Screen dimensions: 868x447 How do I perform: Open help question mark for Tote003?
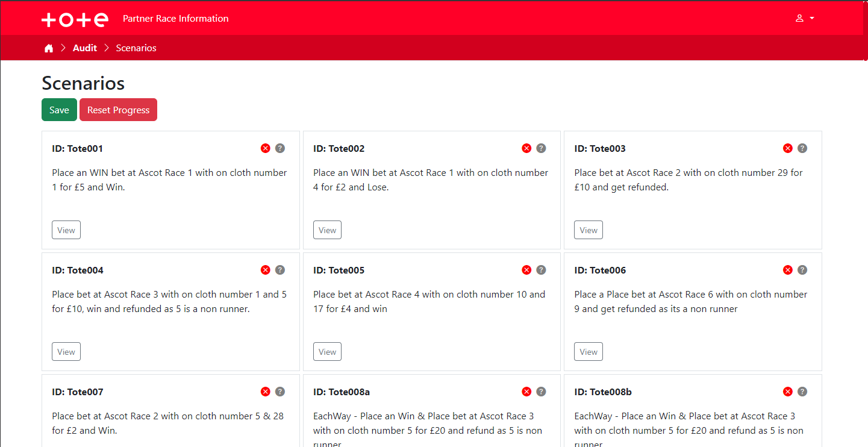(802, 148)
